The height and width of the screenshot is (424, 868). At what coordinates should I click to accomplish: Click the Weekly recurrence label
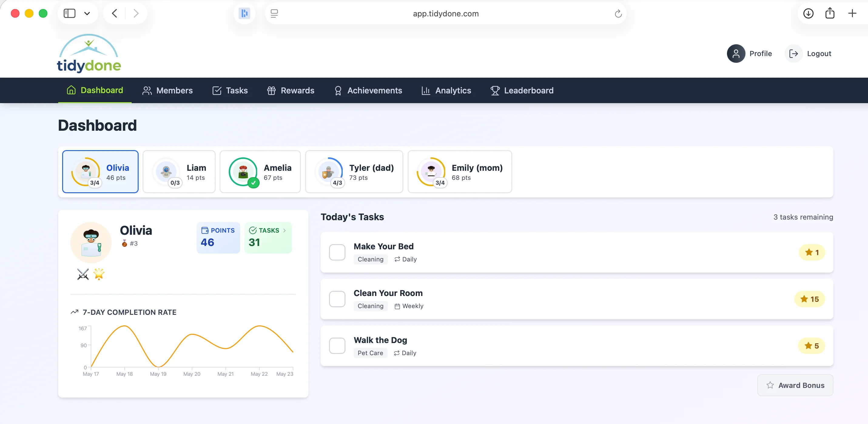tap(409, 306)
